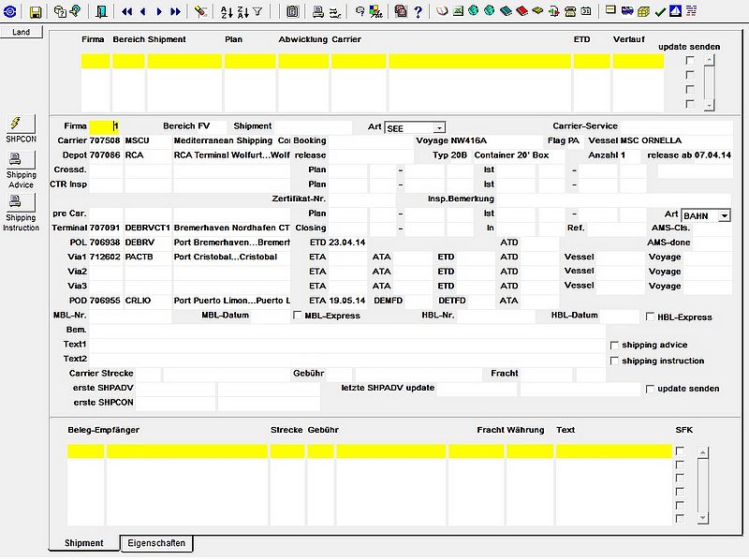Click the truck icon in toolbar
This screenshot has height=560, width=749.
click(x=627, y=11)
